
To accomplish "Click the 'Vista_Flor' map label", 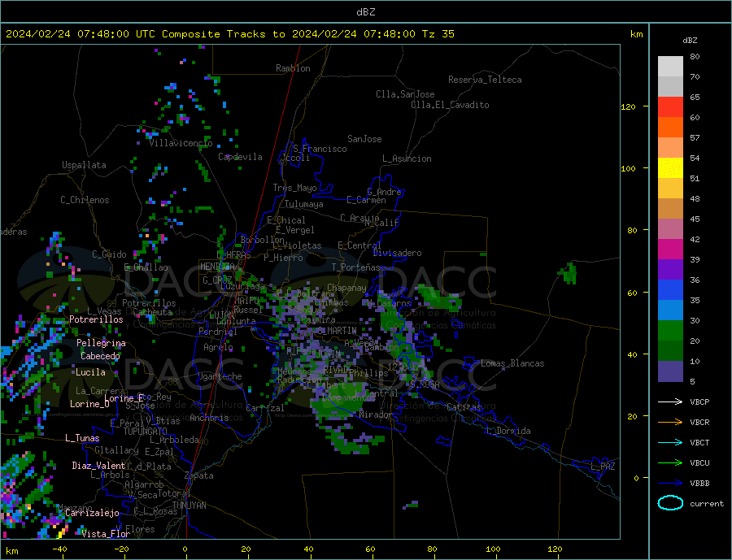I will pyautogui.click(x=106, y=534).
